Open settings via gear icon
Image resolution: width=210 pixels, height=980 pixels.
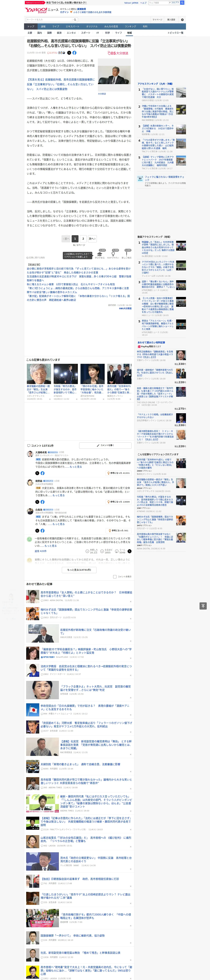(182, 20)
